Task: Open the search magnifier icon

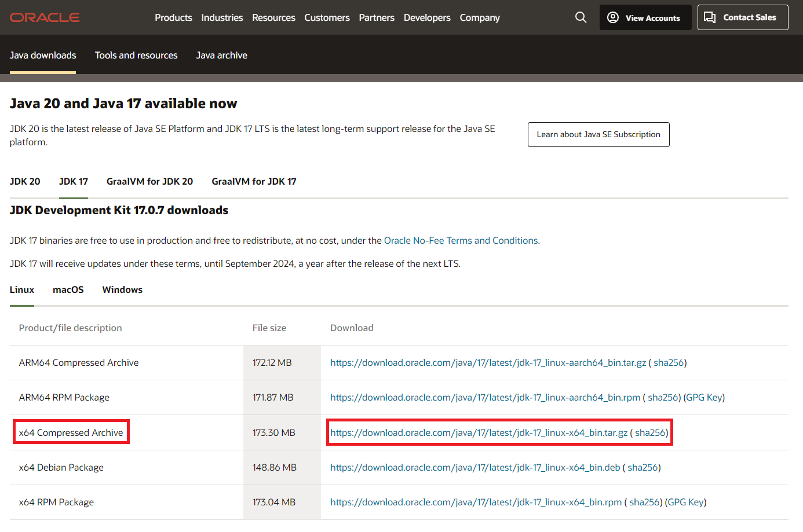Action: 581,17
